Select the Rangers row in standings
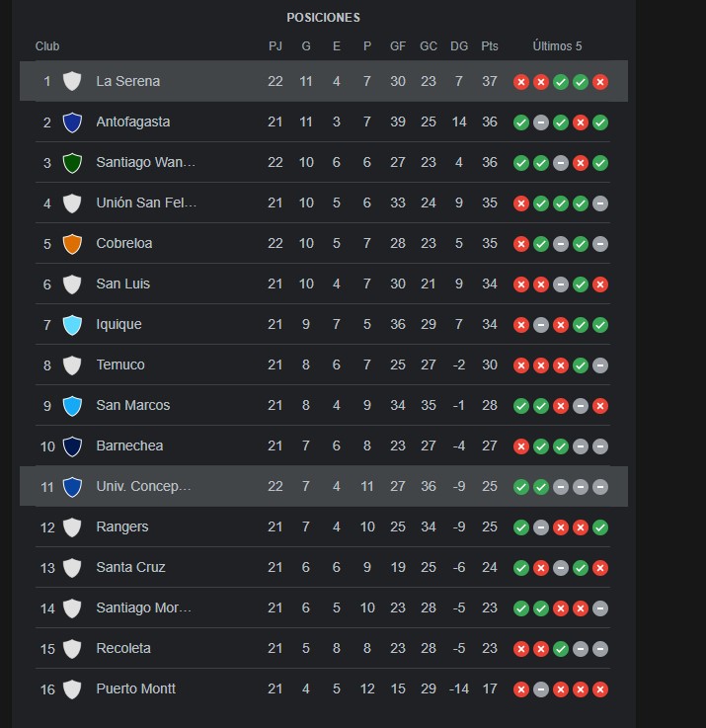Screen dimensions: 706x728 tap(323, 526)
